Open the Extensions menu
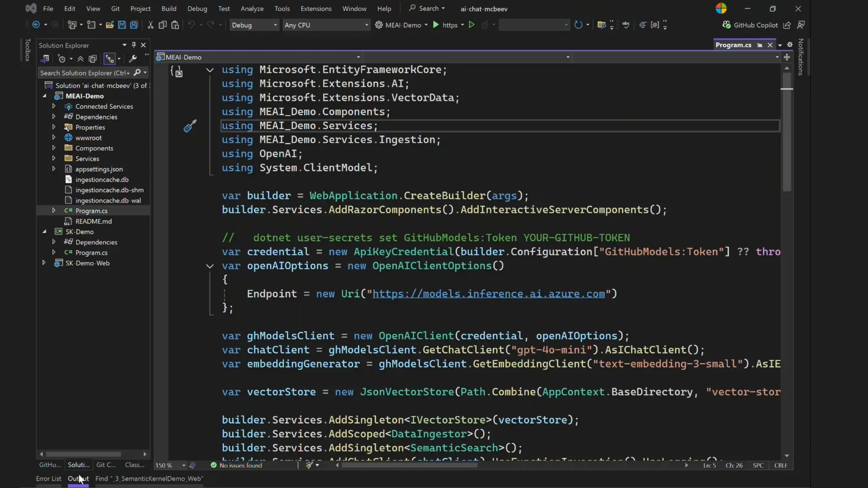This screenshot has width=868, height=488. click(316, 8)
